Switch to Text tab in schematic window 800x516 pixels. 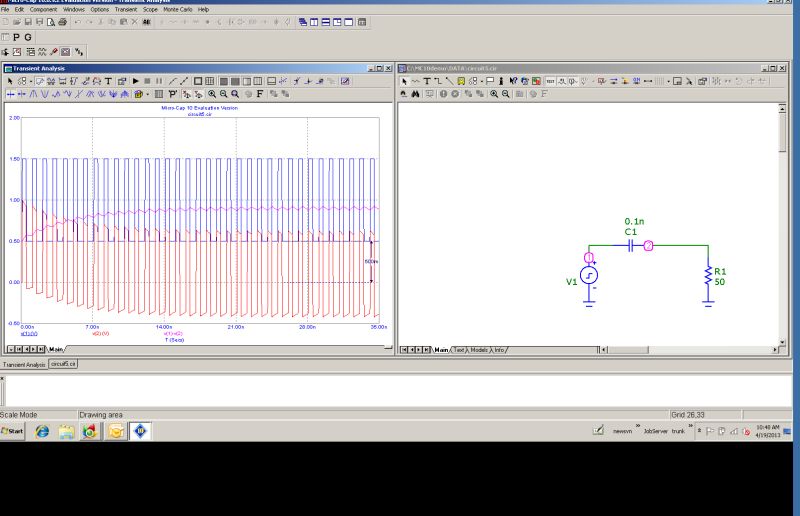tap(459, 350)
